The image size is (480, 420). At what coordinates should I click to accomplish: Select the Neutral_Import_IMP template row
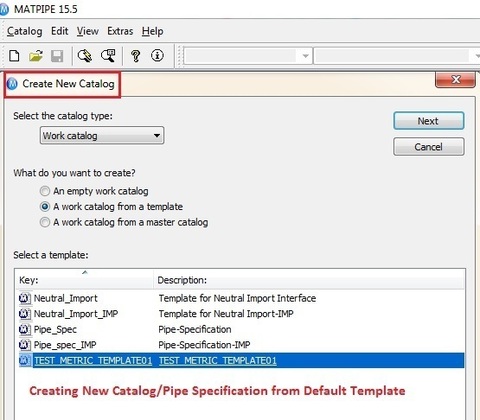(241, 314)
